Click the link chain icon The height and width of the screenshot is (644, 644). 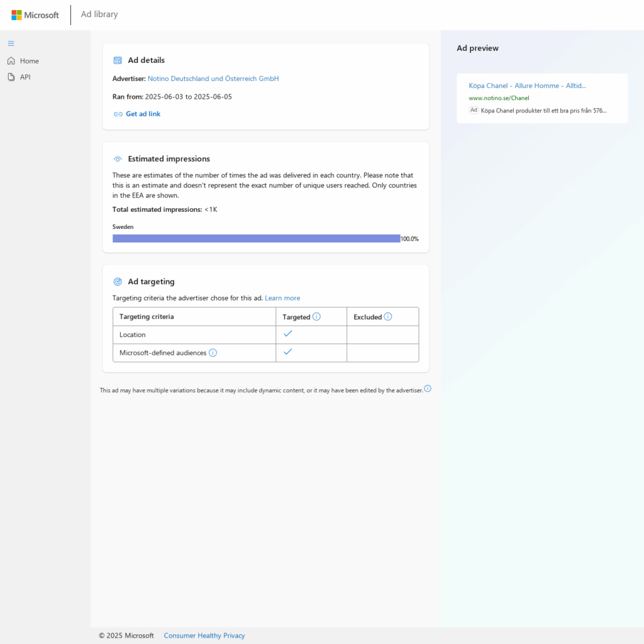pyautogui.click(x=118, y=114)
